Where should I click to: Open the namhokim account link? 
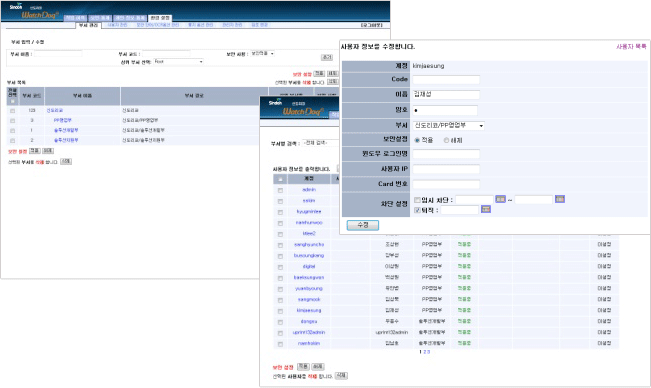(309, 344)
